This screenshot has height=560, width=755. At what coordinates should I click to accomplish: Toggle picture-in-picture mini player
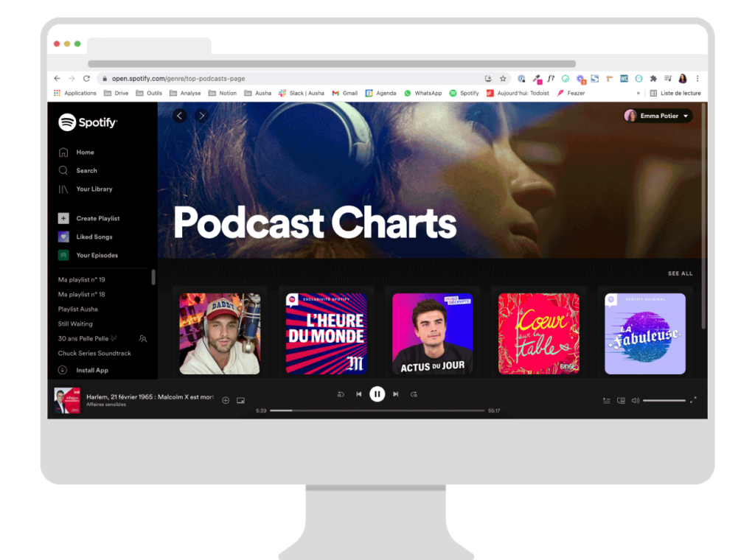[x=241, y=400]
